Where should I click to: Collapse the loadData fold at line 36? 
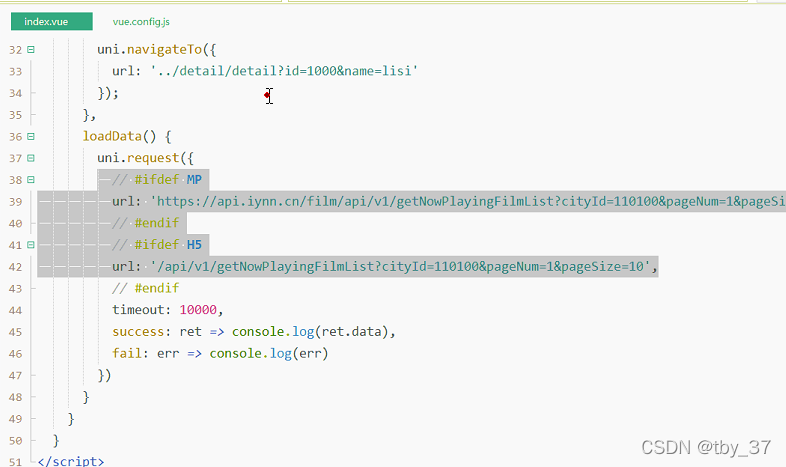pyautogui.click(x=31, y=136)
